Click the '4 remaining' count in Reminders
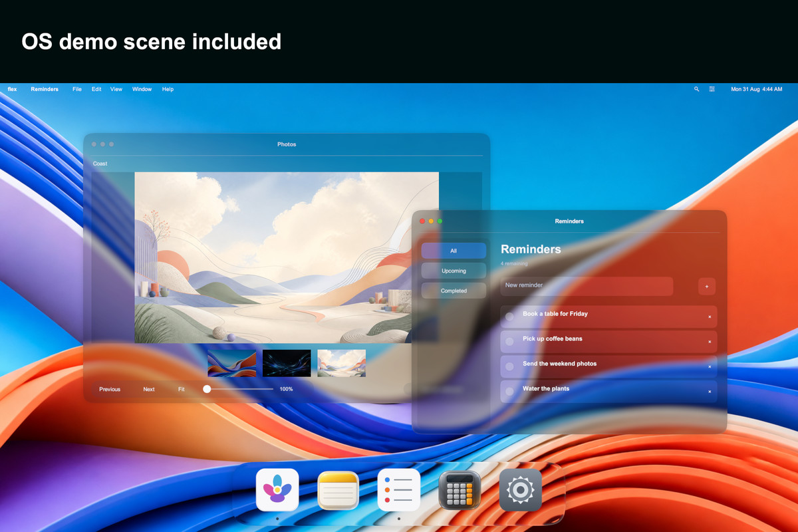This screenshot has height=532, width=798. pyautogui.click(x=514, y=263)
